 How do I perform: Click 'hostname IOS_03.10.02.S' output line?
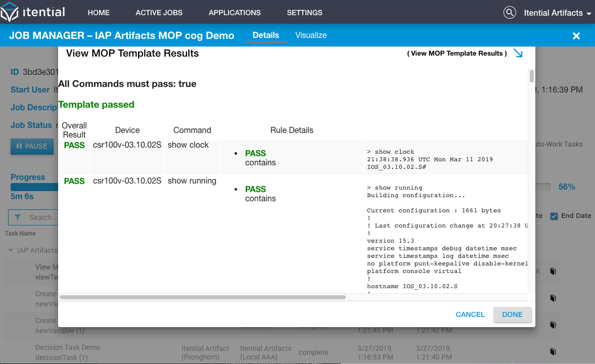[412, 286]
